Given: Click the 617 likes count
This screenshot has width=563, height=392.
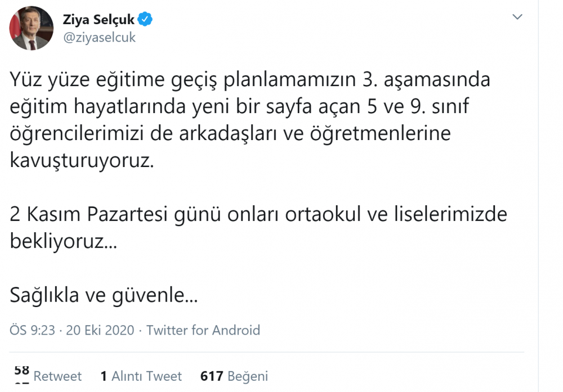Looking at the screenshot, I should click(212, 376).
